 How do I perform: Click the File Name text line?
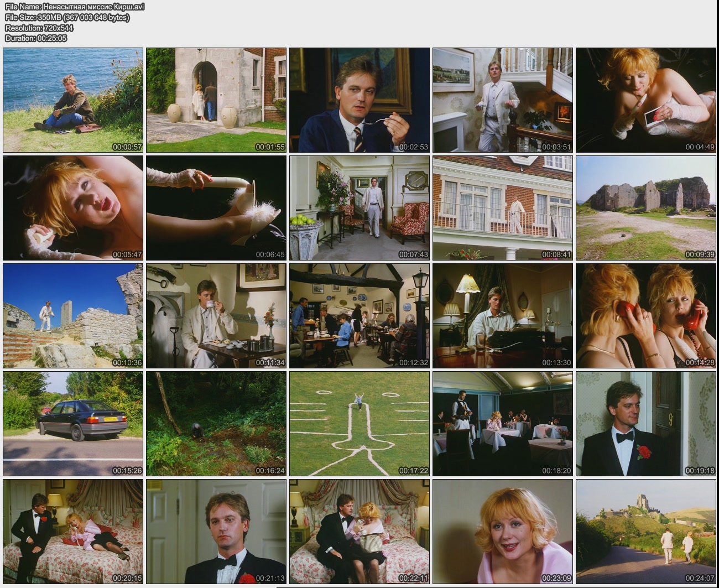coord(75,7)
